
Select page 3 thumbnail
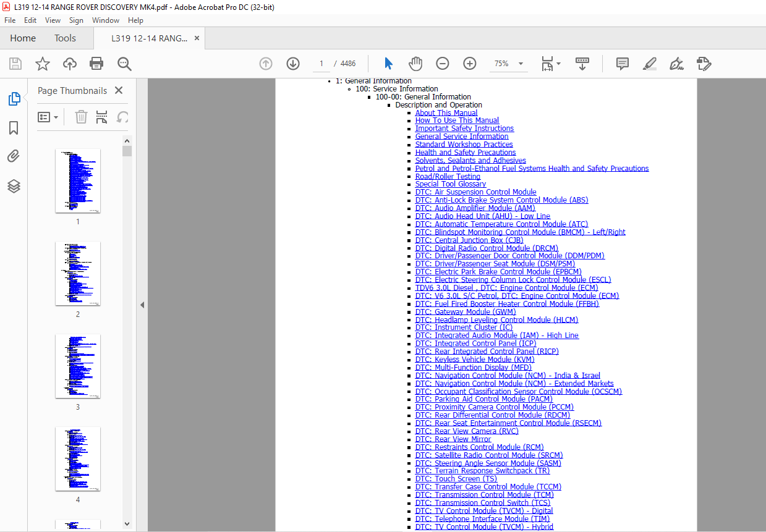78,366
